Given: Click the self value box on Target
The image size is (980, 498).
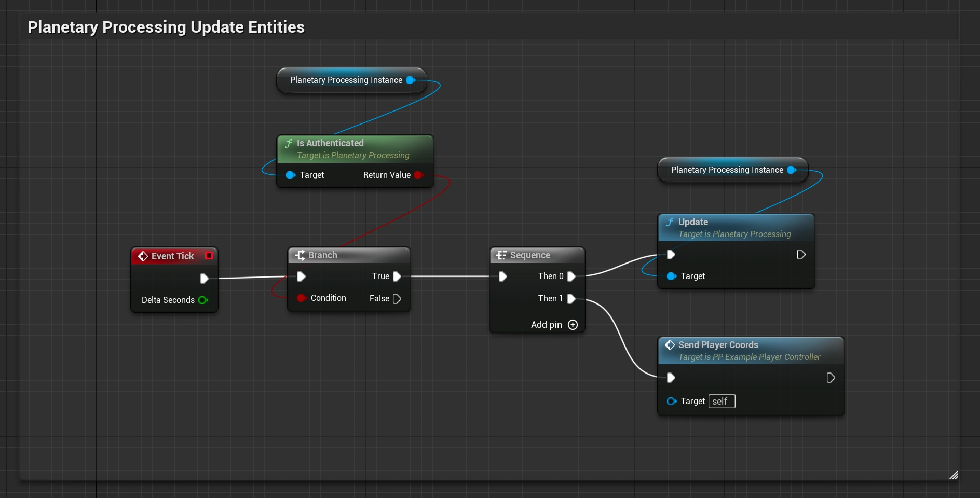Looking at the screenshot, I should click(x=722, y=402).
